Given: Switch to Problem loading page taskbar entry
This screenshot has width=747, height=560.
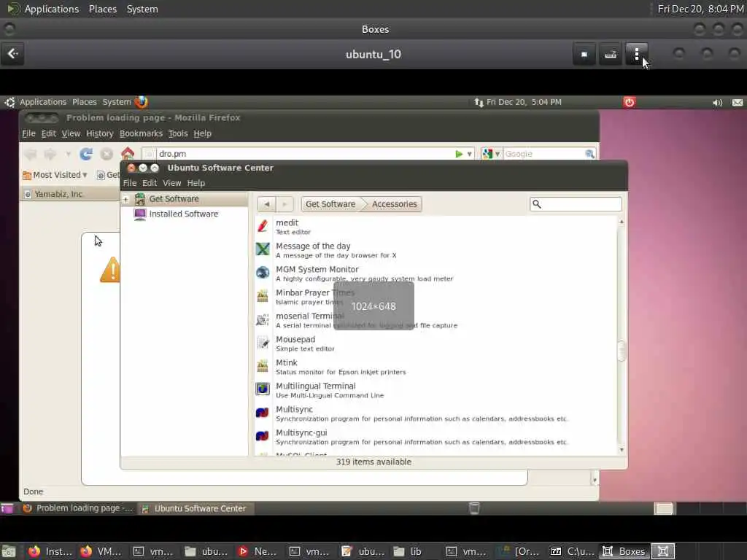Looking at the screenshot, I should (x=79, y=508).
